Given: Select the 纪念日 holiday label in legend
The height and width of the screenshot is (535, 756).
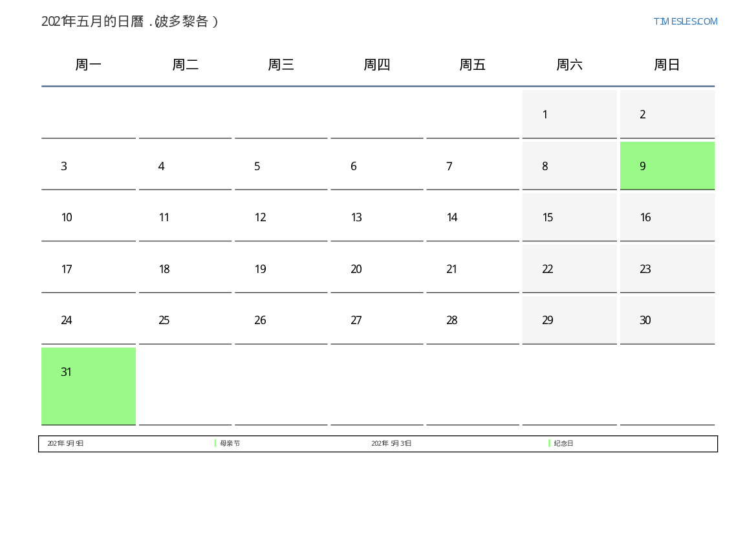Looking at the screenshot, I should pyautogui.click(x=564, y=443).
